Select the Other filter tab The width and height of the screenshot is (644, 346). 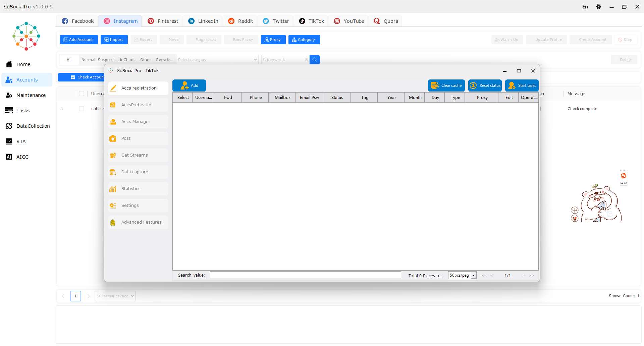[x=146, y=60]
